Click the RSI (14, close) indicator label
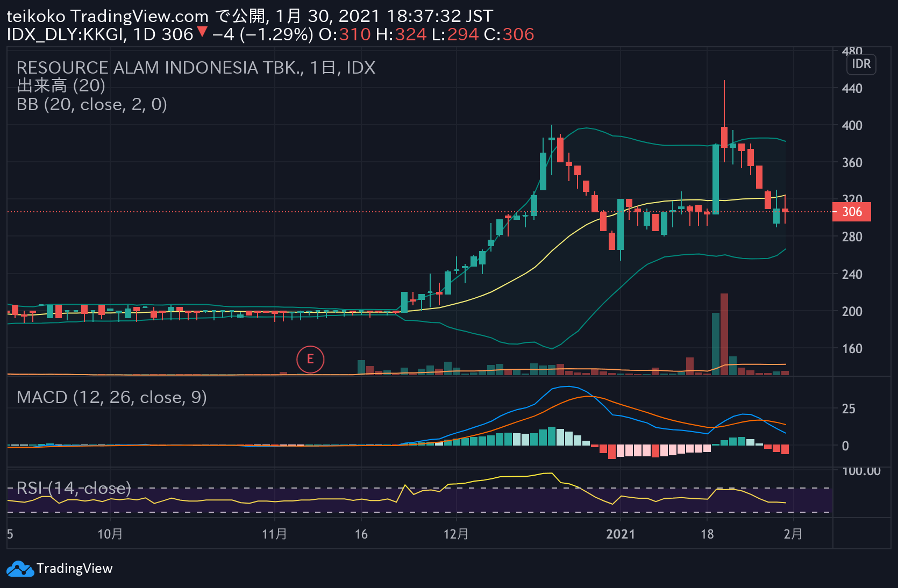898x588 pixels. [74, 488]
